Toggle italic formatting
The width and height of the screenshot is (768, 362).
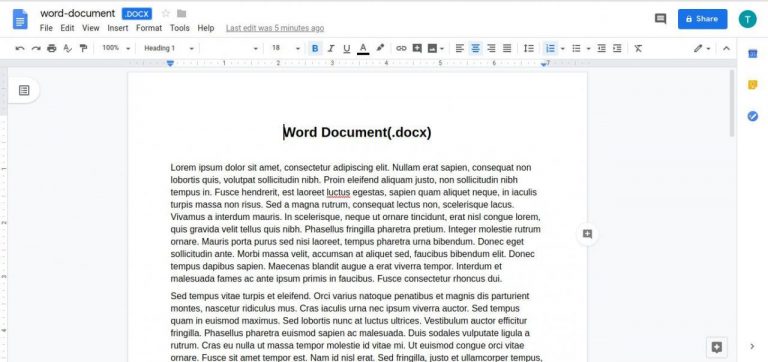[x=331, y=48]
